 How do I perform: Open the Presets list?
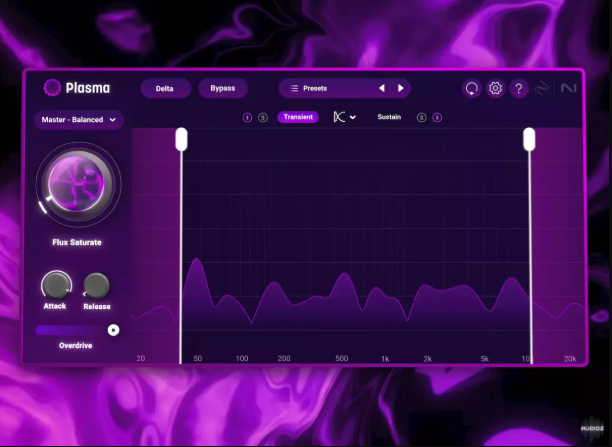pyautogui.click(x=309, y=88)
